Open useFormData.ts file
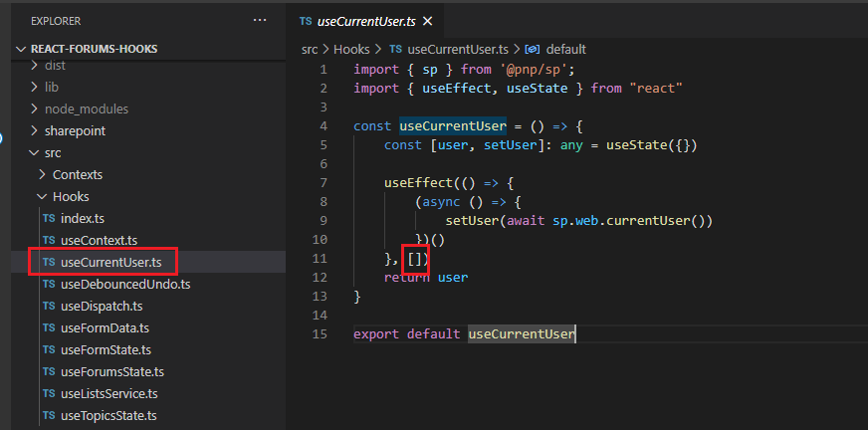This screenshot has height=430, width=868. click(106, 327)
